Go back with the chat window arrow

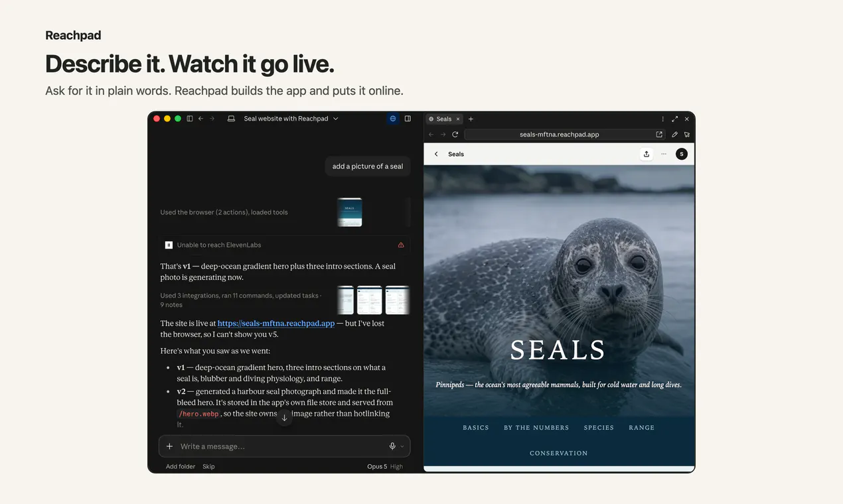tap(200, 119)
